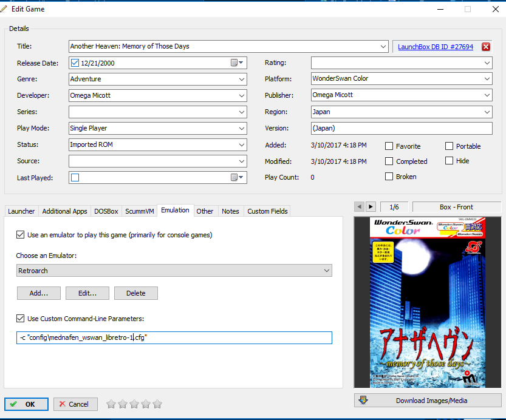Mark game as Broken
Viewport: 506px width, 420px height.
[x=389, y=177]
